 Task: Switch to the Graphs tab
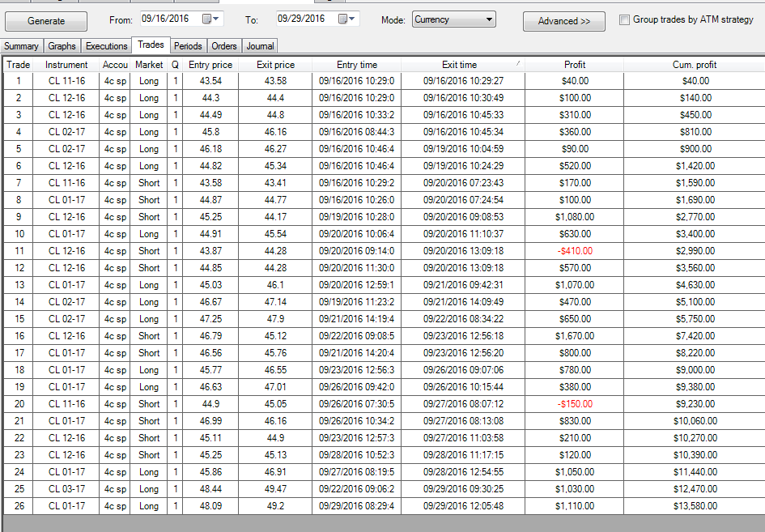click(62, 46)
